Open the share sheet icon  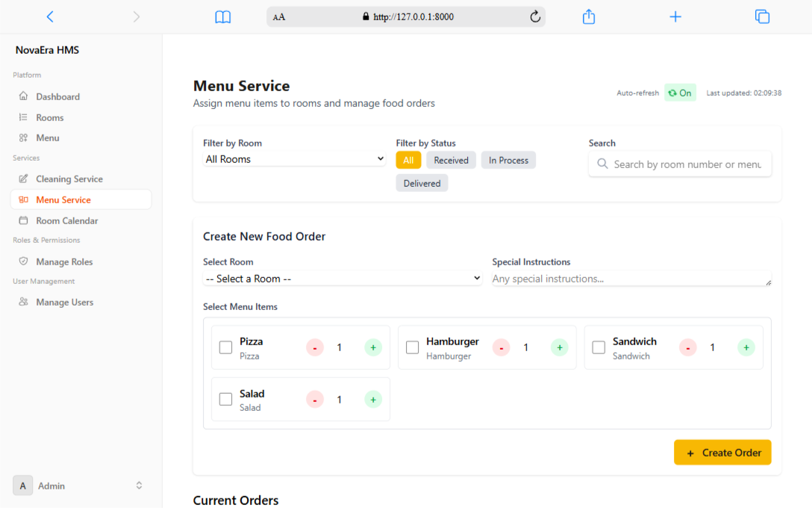click(x=589, y=16)
